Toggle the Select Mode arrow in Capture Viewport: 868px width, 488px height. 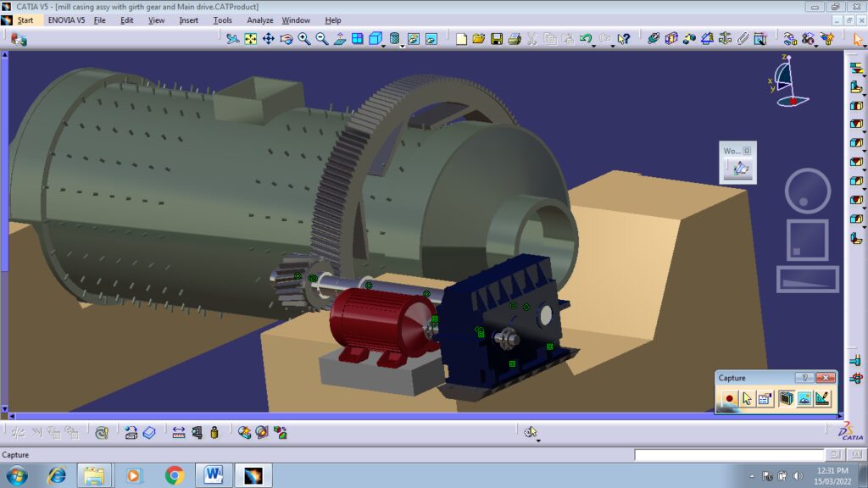(747, 398)
